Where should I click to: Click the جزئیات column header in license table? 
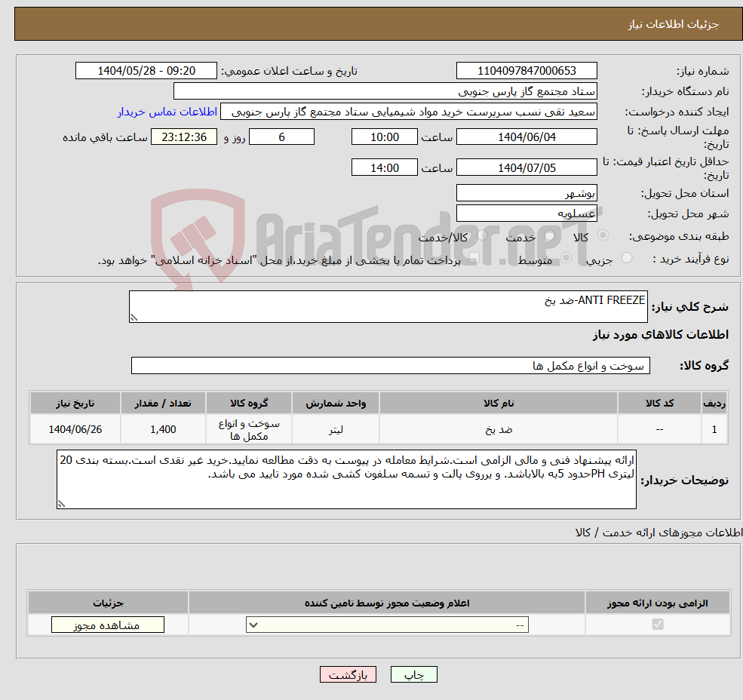tap(108, 603)
